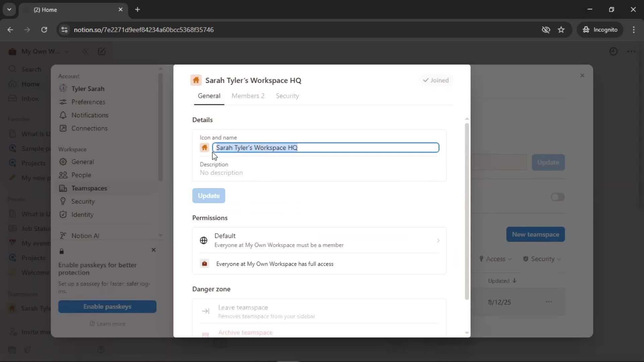Click the teamspace dialog vertical scrollbar
644x362 pixels.
click(x=467, y=211)
